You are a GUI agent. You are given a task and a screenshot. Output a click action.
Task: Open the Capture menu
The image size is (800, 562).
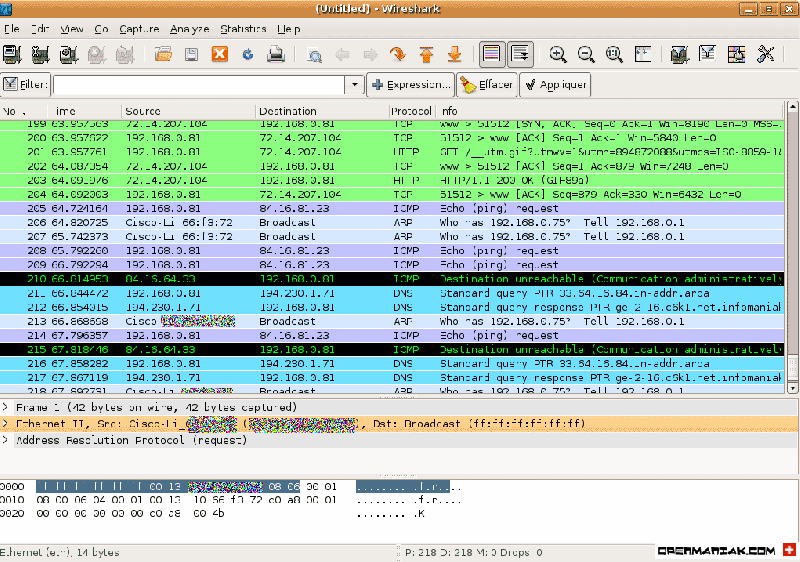[139, 29]
